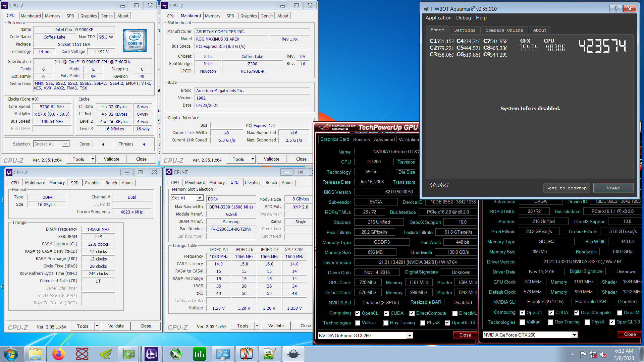Open the notepad with pencil taskbar icon

click(270, 354)
